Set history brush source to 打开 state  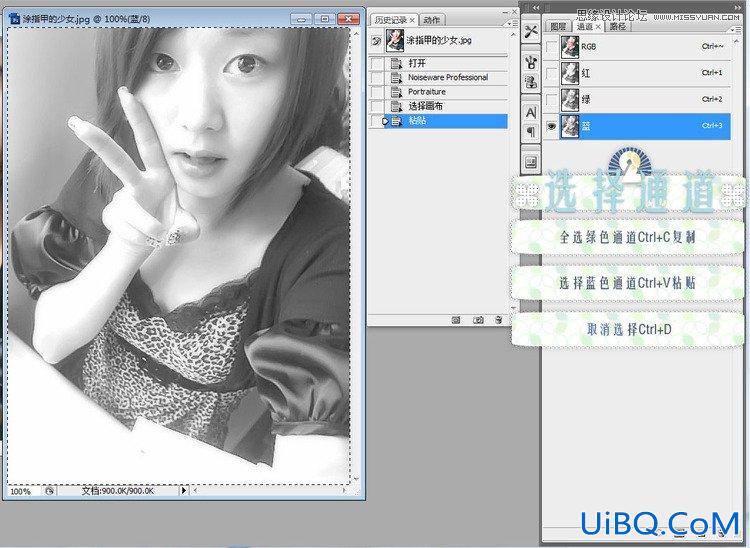coord(377,63)
